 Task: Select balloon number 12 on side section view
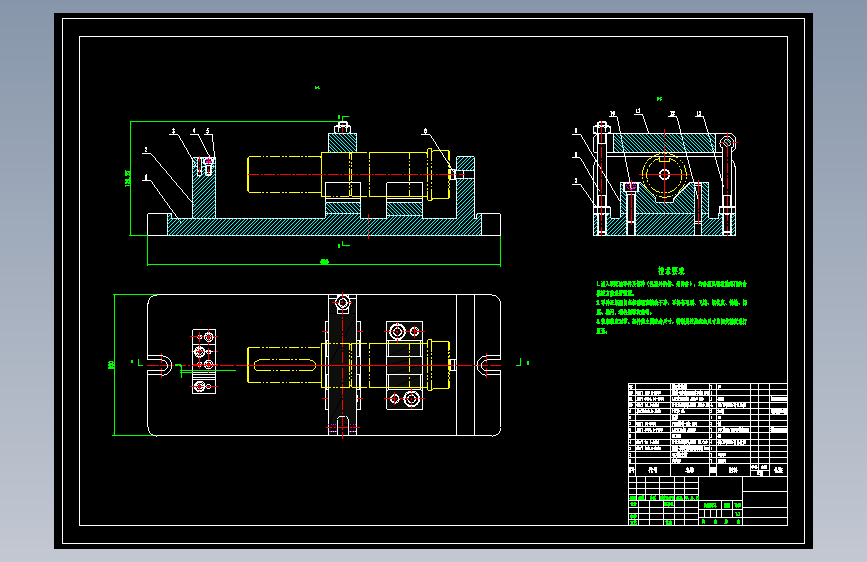(672, 114)
